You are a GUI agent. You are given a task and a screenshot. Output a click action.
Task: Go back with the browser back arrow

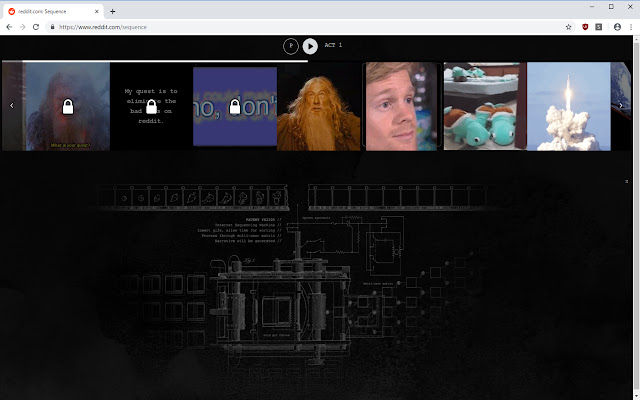click(x=9, y=27)
